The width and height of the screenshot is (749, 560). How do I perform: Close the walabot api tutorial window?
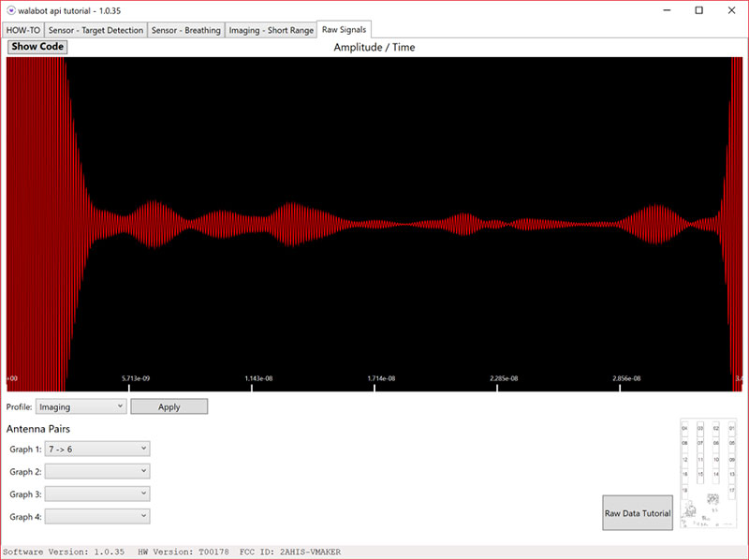click(731, 10)
